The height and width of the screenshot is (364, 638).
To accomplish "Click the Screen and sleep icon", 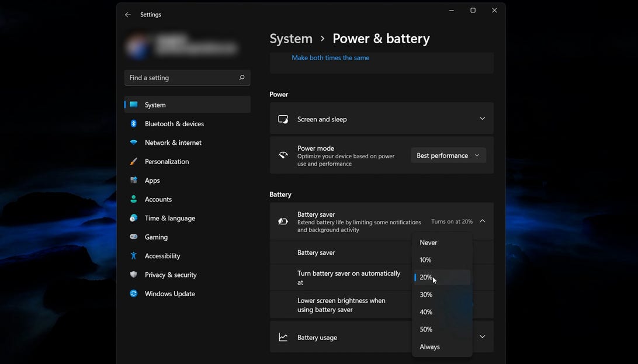I will 283,119.
